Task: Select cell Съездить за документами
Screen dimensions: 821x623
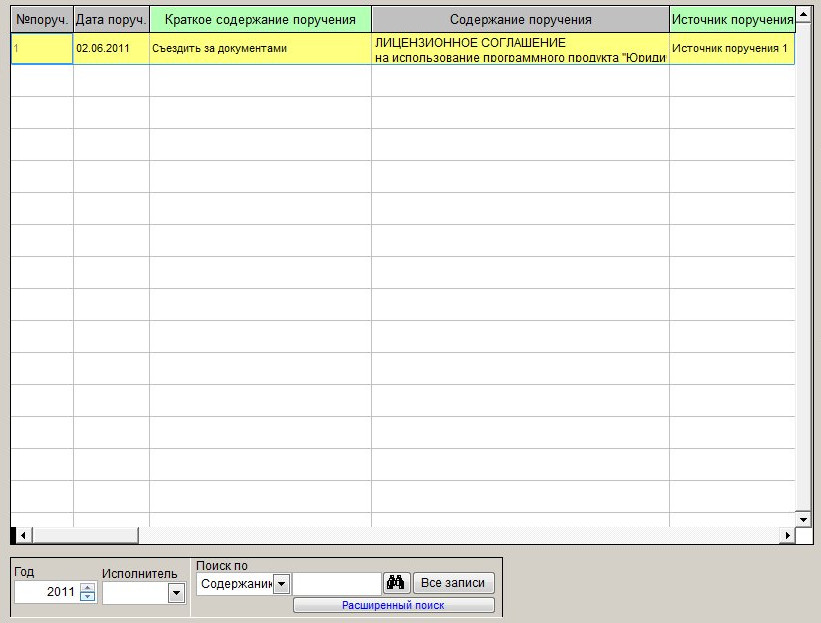Action: tap(260, 49)
